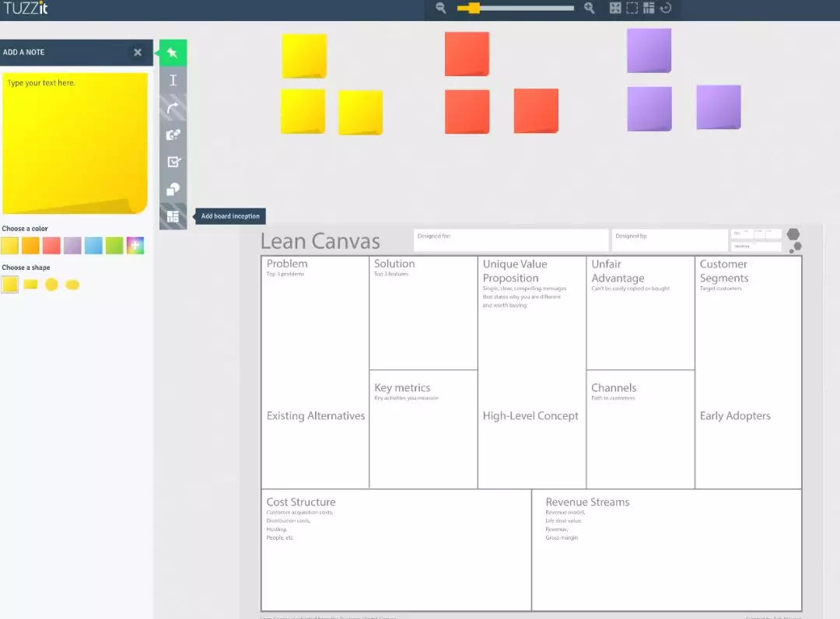Viewport: 840px width, 619px height.
Task: Close the Add a Note panel
Action: pos(138,52)
